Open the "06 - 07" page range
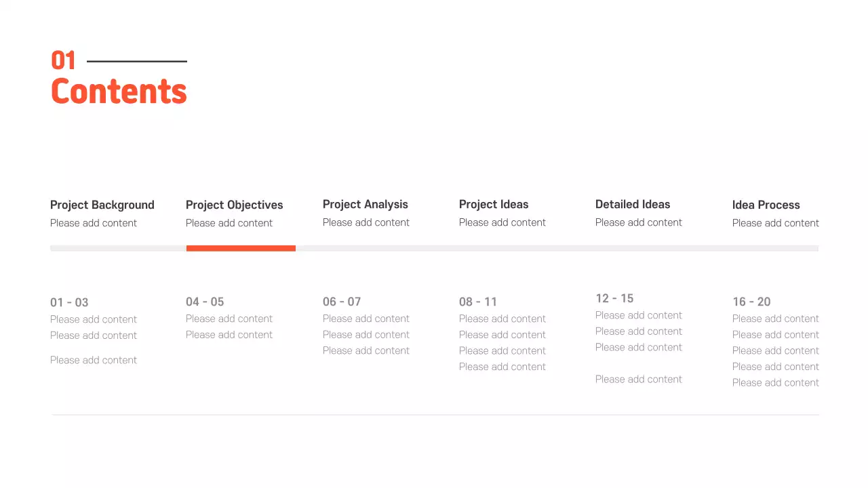Screen dimensions: 868x488 [x=342, y=302]
